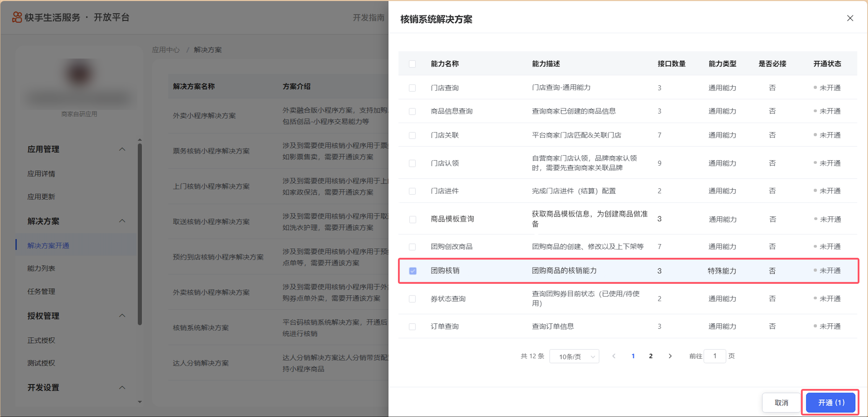The image size is (868, 417).
Task: Close the 核销系统解决方案 dialog
Action: pos(850,18)
